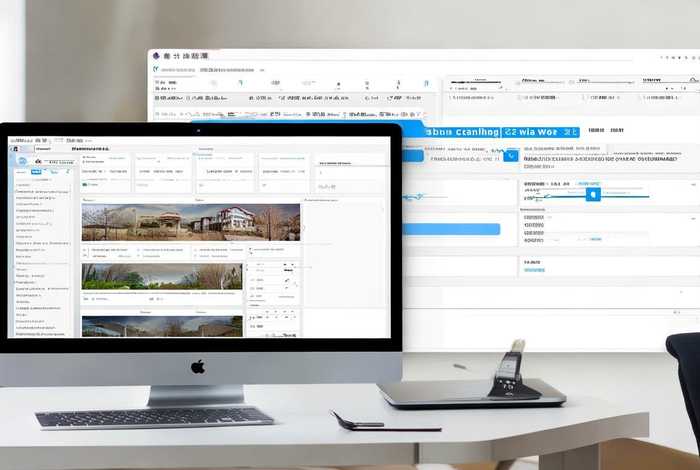Image resolution: width=700 pixels, height=470 pixels.
Task: Click the blue circular icon in the iMac sidebar
Action: pos(20,160)
